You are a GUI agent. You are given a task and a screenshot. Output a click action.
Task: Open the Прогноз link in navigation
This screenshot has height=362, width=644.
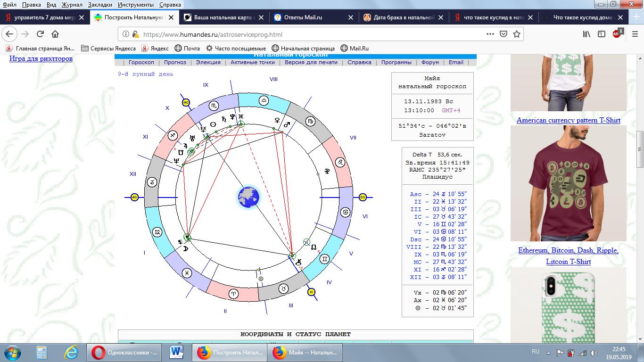pos(175,62)
